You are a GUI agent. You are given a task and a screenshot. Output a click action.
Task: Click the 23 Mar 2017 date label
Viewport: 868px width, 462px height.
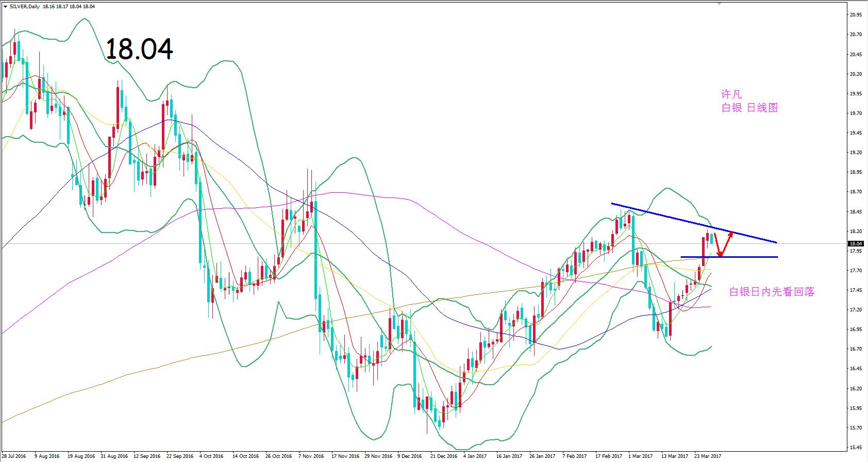(708, 456)
